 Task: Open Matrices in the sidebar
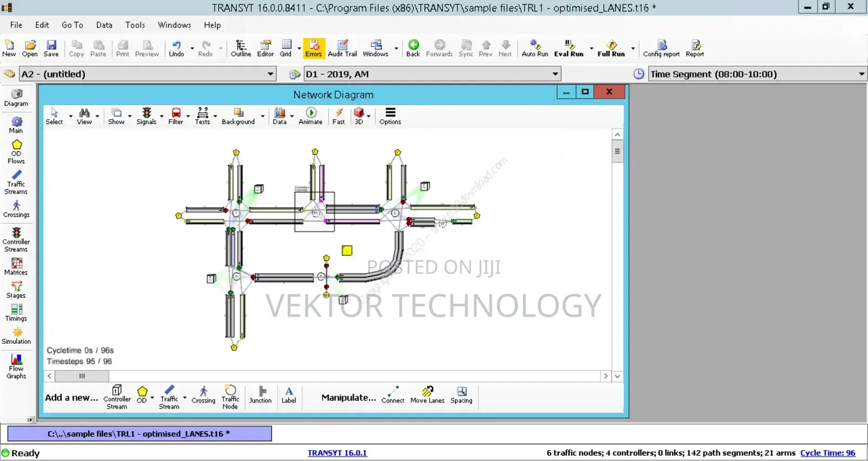tap(16, 267)
